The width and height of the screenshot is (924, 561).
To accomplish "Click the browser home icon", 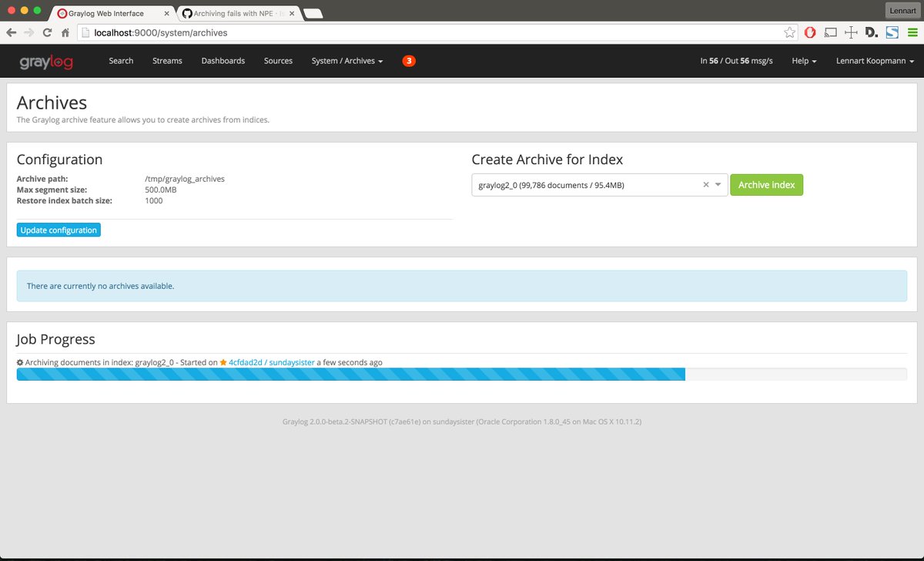I will [66, 32].
